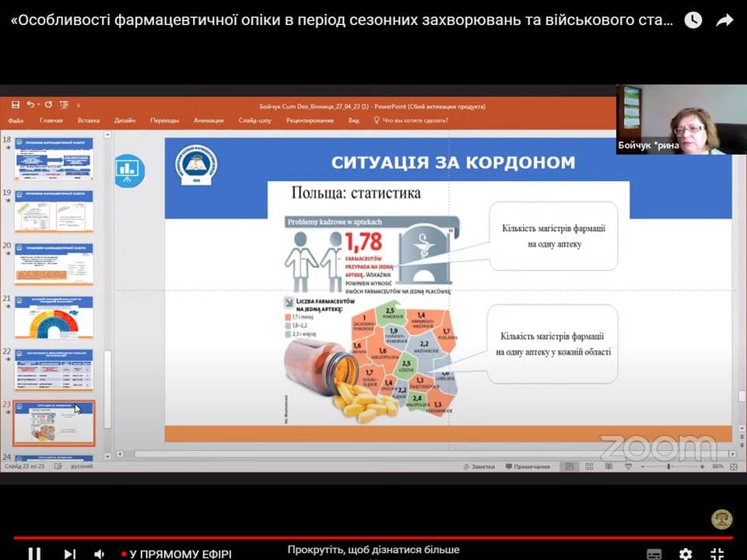Click 1,78 statistic on infographic

coord(363,242)
